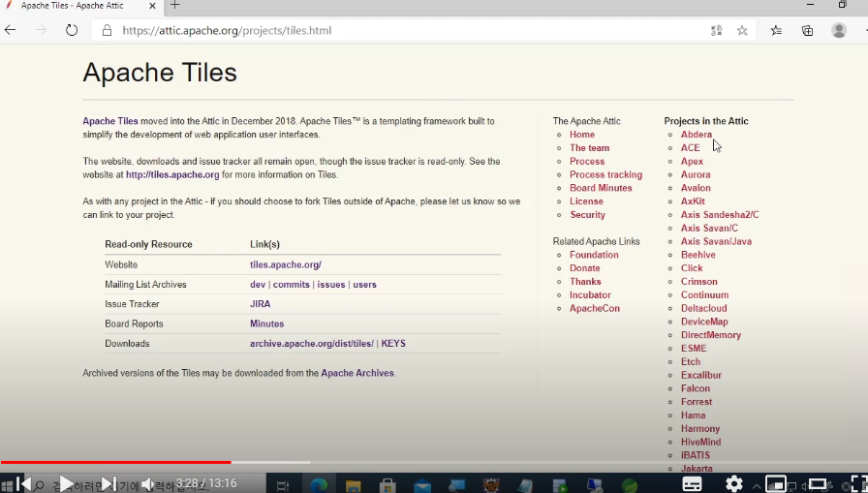The width and height of the screenshot is (868, 493).
Task: Open the Continuum project link
Action: coord(704,294)
